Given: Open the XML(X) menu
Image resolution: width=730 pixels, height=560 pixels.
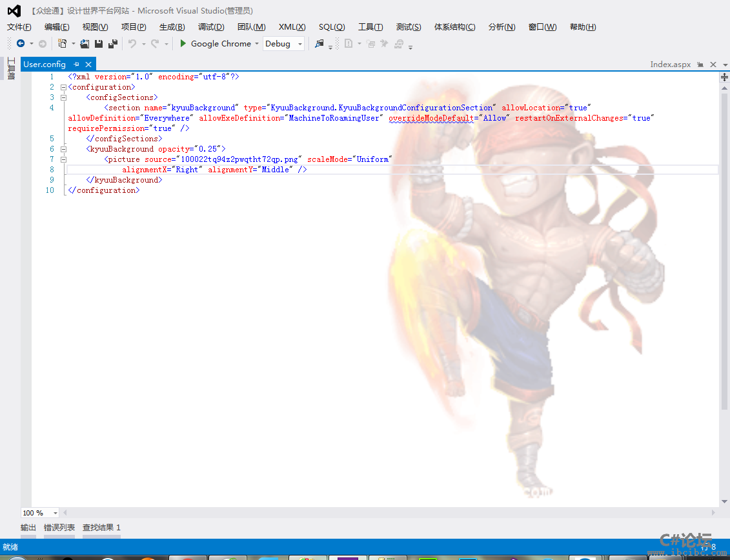Looking at the screenshot, I should click(x=292, y=27).
